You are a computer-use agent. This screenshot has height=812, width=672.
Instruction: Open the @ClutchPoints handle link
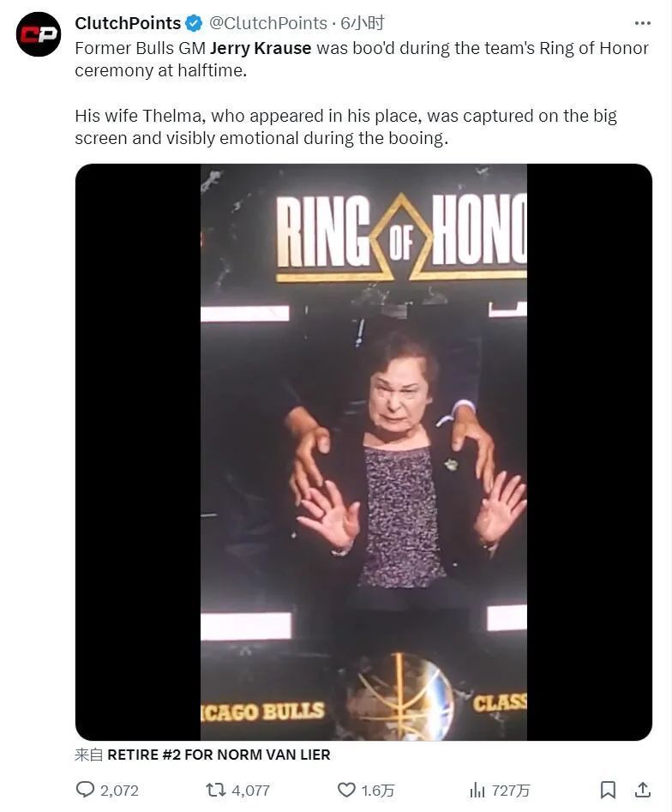tap(268, 23)
